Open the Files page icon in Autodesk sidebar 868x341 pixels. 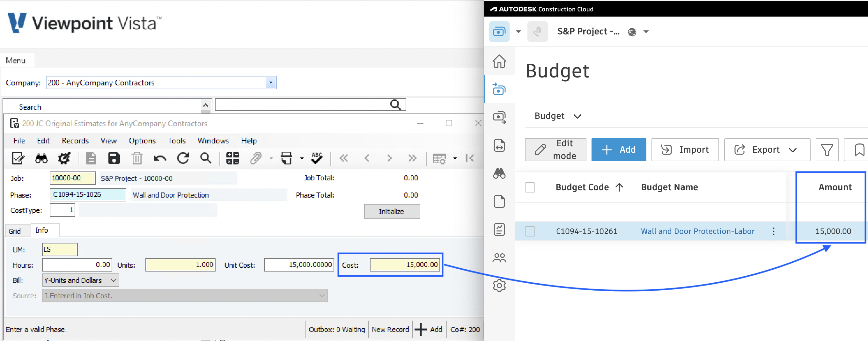coord(499,201)
